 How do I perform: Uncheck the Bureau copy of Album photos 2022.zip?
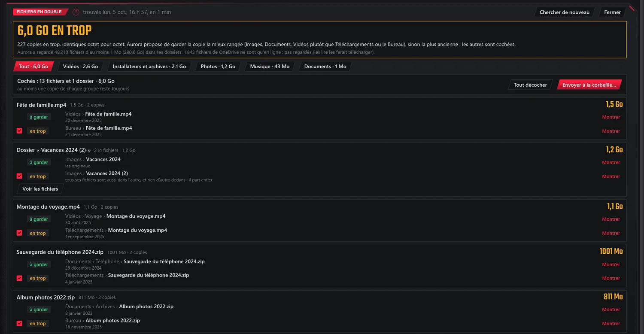pos(19,323)
